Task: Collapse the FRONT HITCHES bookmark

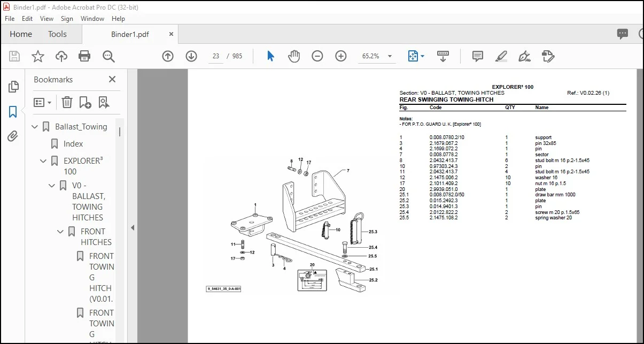Action: pyautogui.click(x=61, y=231)
